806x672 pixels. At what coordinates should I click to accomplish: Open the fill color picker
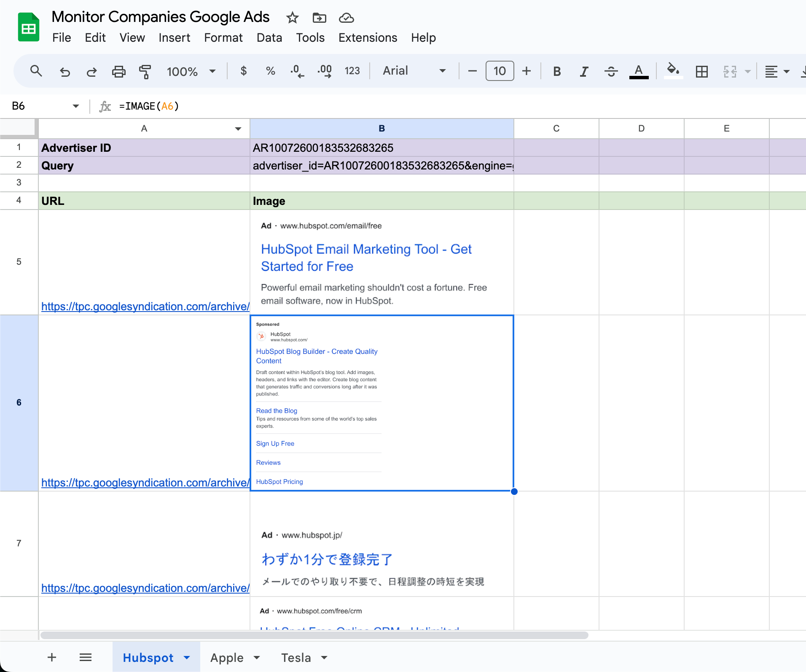(x=673, y=70)
